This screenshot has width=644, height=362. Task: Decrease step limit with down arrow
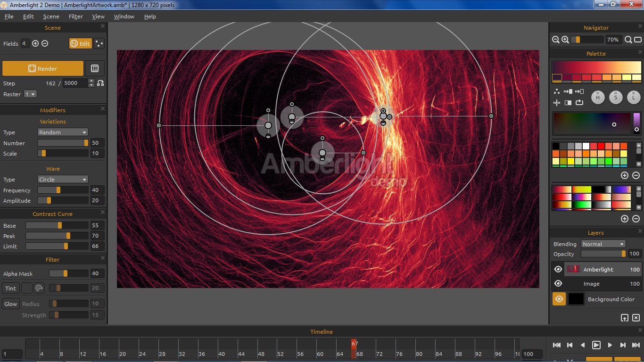[91, 85]
